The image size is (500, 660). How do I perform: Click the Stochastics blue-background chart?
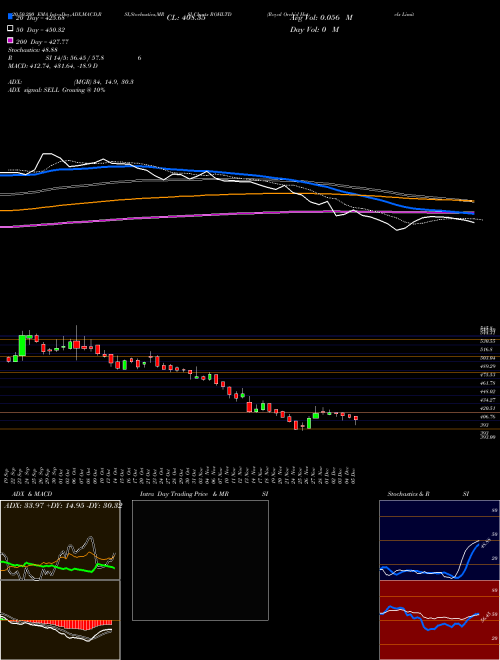[x=439, y=540]
